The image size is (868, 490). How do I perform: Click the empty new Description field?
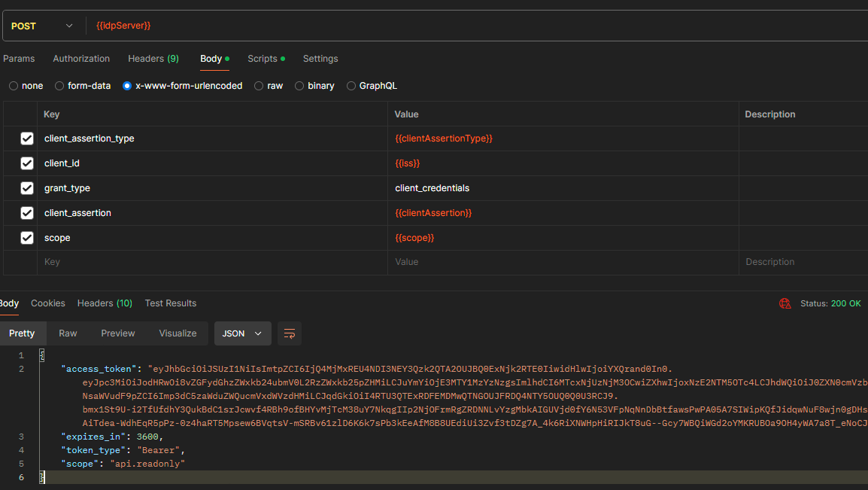tap(804, 263)
